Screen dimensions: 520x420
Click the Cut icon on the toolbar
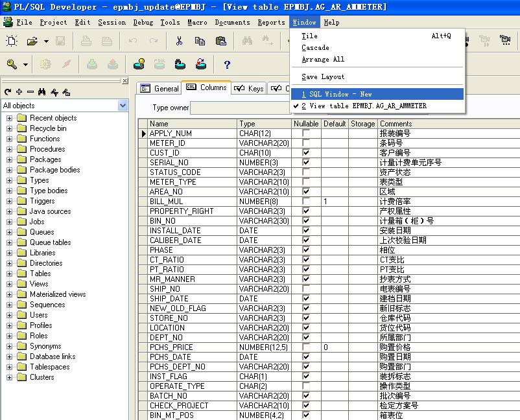(180, 41)
